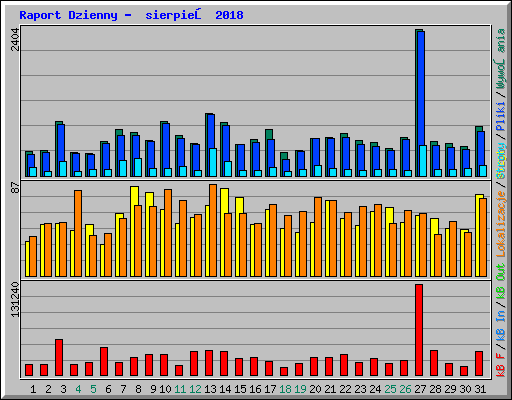Select day number 27 on the x-axis
This screenshot has height=400, width=512.
(x=420, y=389)
